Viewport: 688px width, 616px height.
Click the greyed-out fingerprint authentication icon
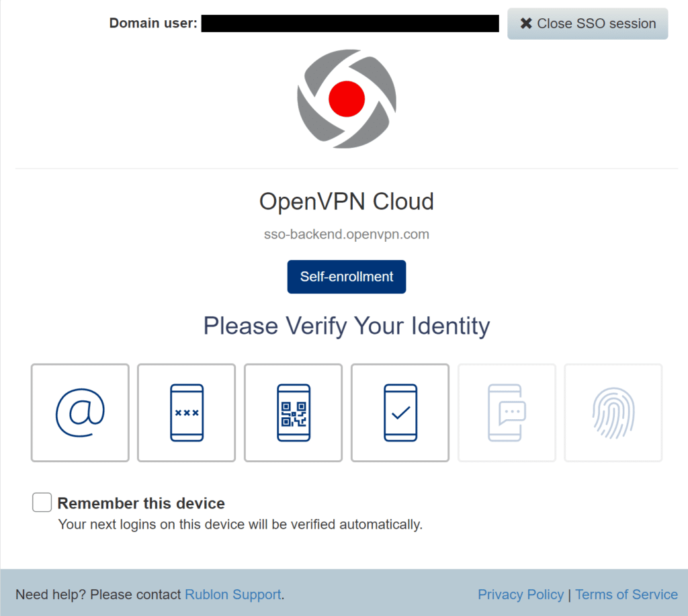coord(613,412)
